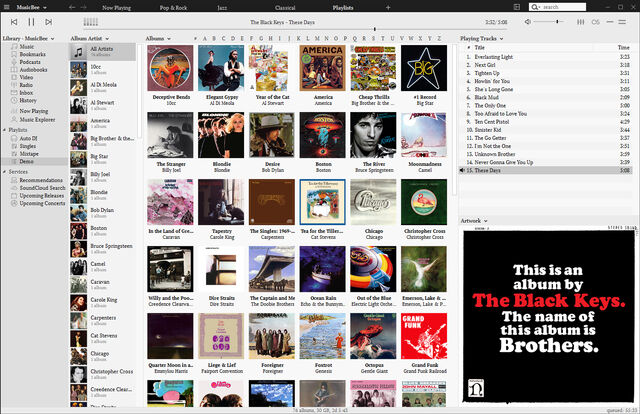This screenshot has width=640, height=414.
Task: Switch to the Jazz tab
Action: tap(222, 7)
